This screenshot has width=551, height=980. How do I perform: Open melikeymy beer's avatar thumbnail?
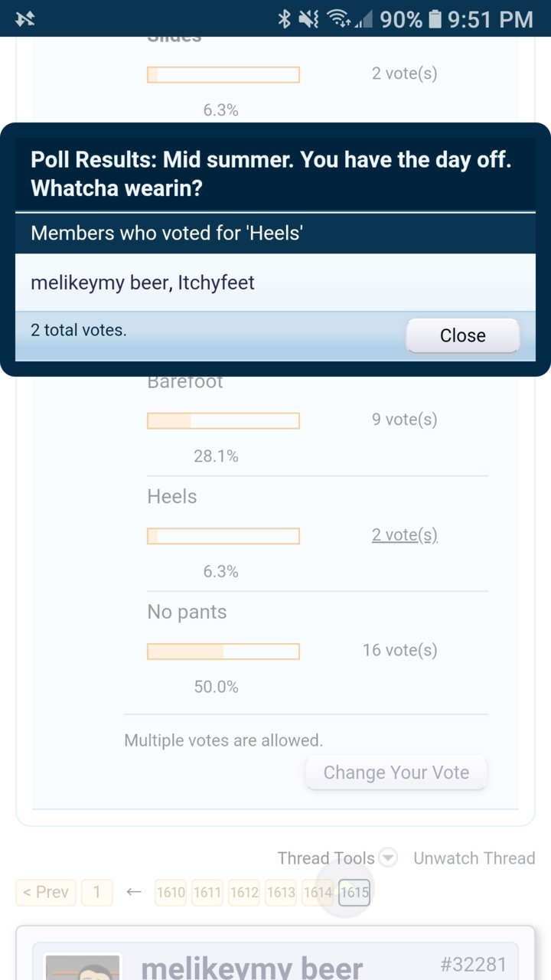point(83,966)
